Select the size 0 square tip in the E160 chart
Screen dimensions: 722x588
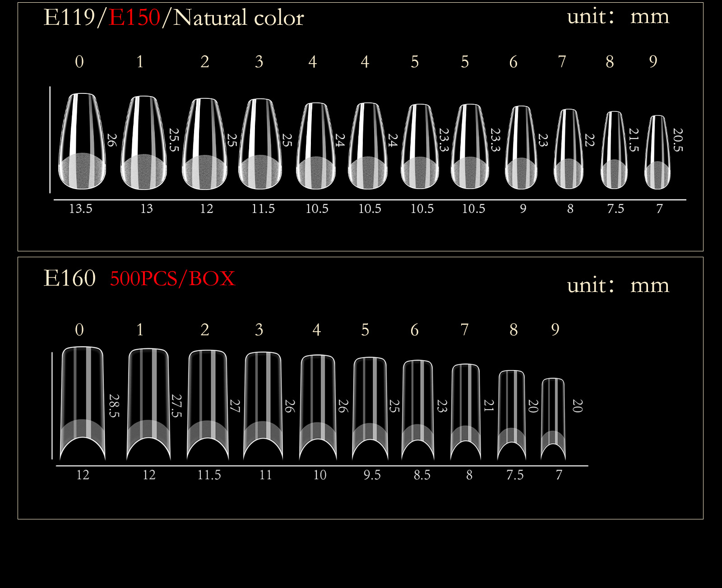[x=83, y=403]
